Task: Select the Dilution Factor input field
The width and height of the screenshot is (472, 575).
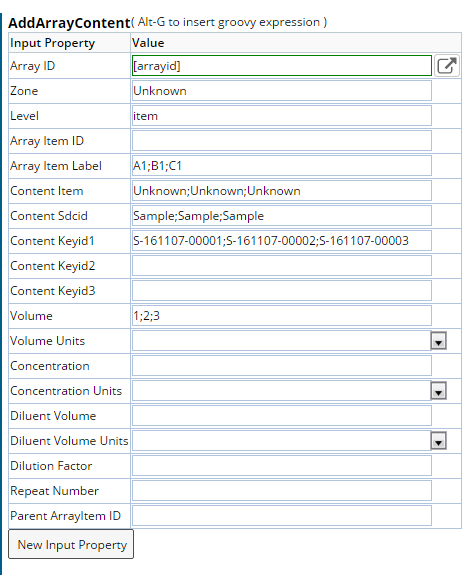Action: pos(282,466)
